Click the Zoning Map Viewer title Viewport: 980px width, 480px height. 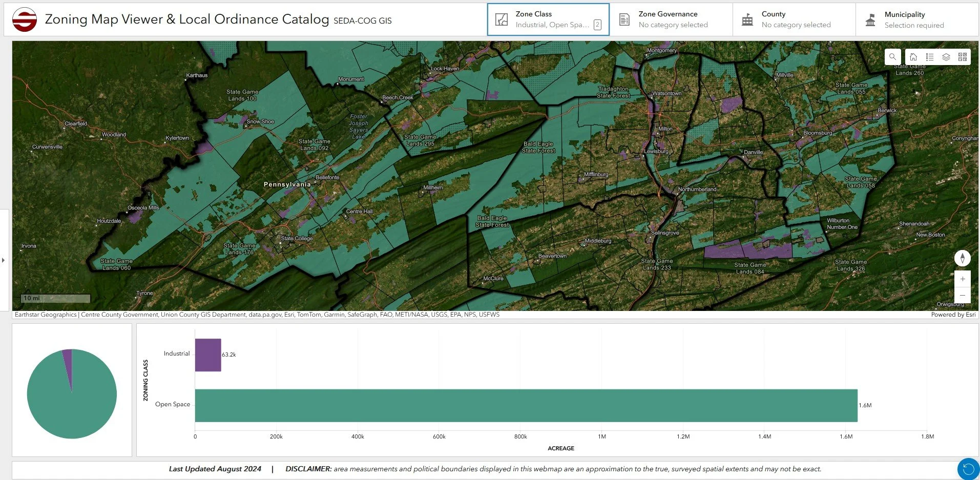(x=187, y=19)
